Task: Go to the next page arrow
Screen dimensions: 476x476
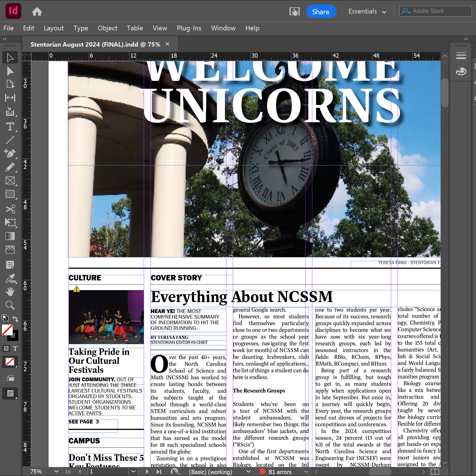Action: tap(147, 472)
